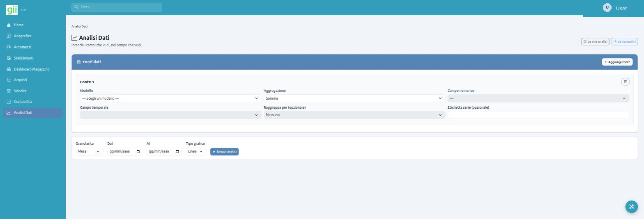The image size is (644, 219).
Task: Focus the Dal date field
Action: (125, 151)
